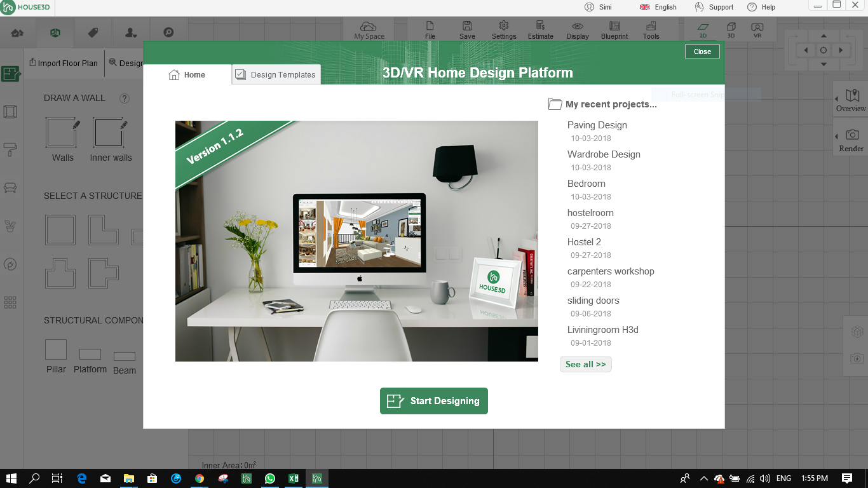
Task: Select the Home tab in dialog
Action: coord(187,74)
